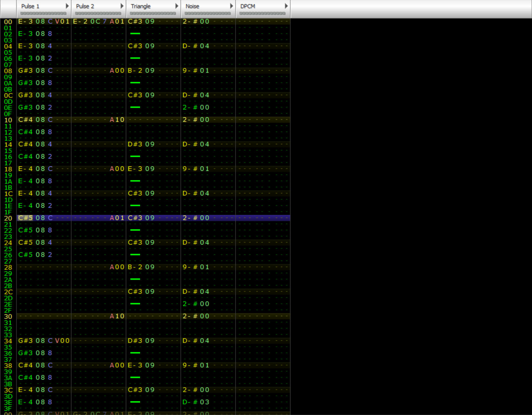Image resolution: width=532 pixels, height=415 pixels.
Task: Click the Pulse 1 volume meter bar
Action: [43, 14]
